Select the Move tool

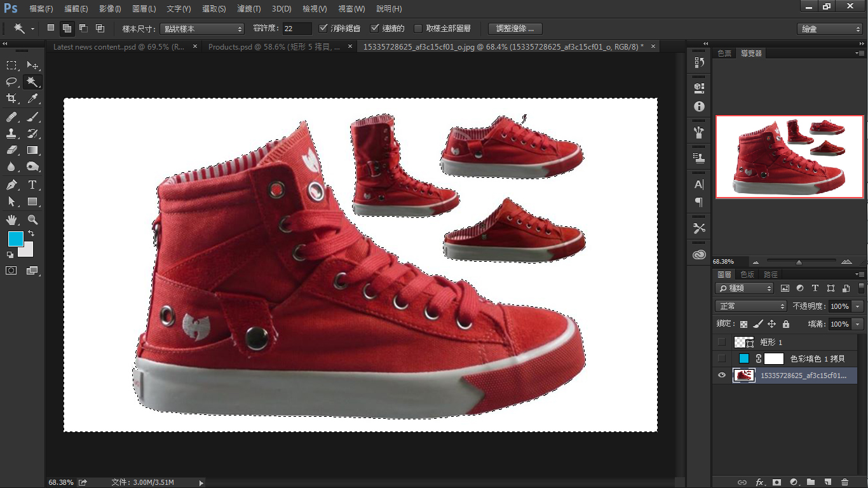32,65
